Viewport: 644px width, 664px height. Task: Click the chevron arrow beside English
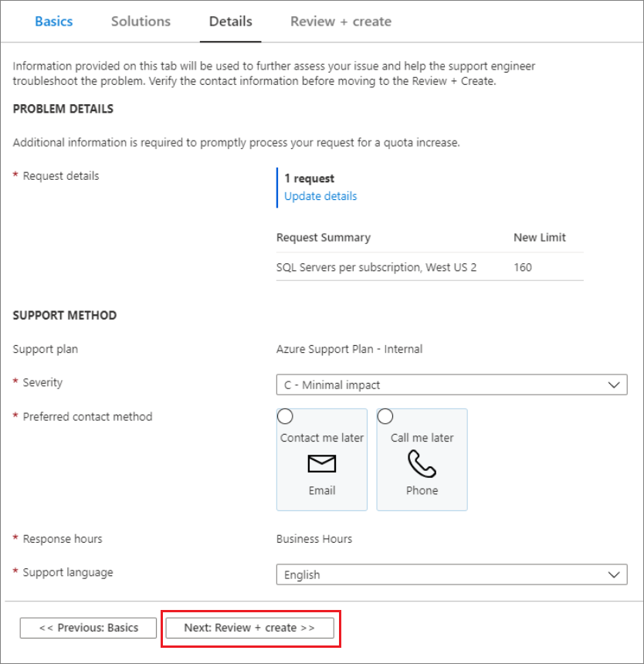[615, 574]
